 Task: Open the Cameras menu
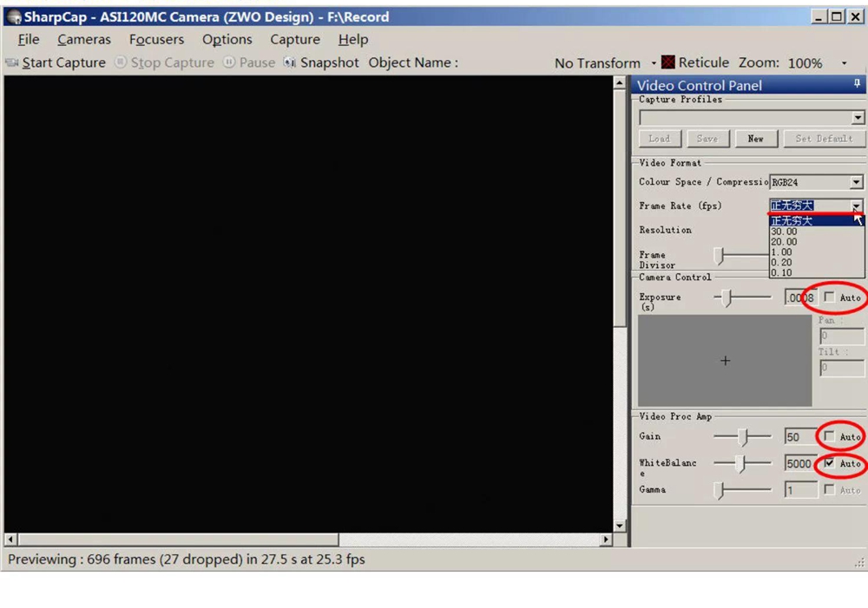click(84, 39)
